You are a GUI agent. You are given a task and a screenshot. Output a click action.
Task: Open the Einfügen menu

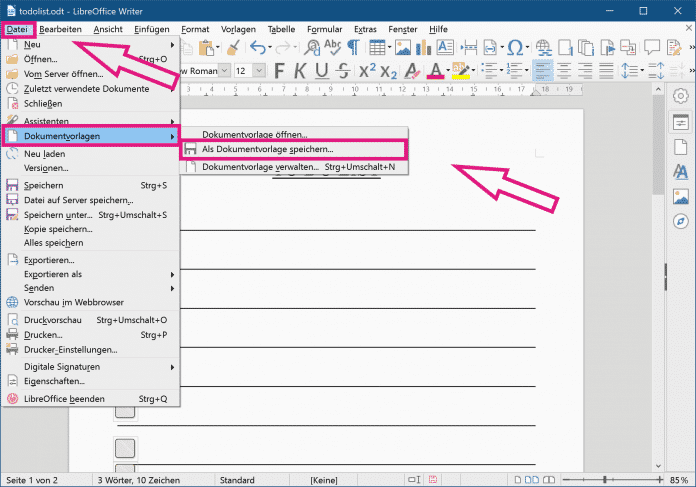pyautogui.click(x=151, y=29)
